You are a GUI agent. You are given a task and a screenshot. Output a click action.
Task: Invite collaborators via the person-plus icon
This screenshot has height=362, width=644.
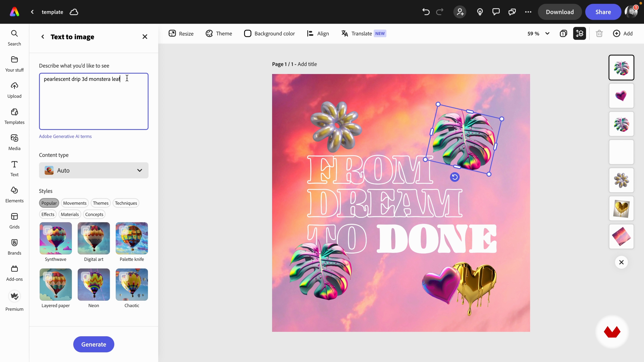coord(460,12)
